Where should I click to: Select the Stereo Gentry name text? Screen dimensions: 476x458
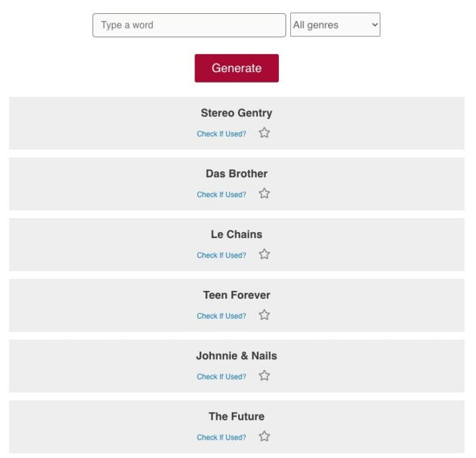pyautogui.click(x=237, y=113)
